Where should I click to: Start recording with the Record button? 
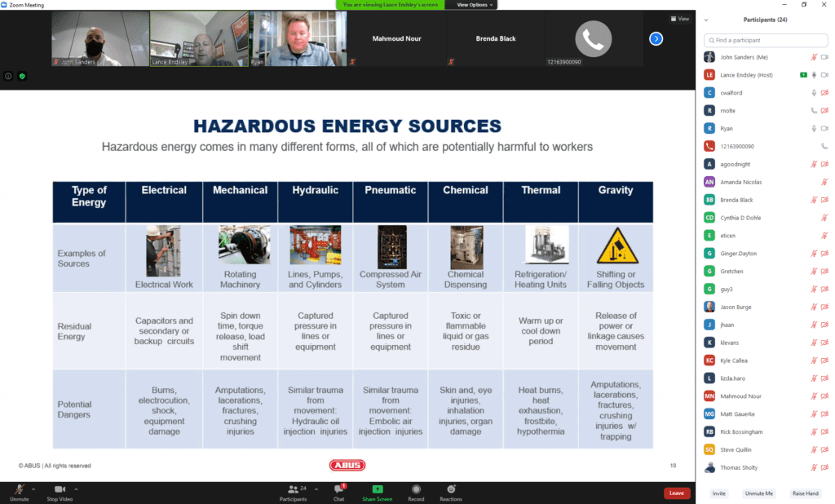416,493
